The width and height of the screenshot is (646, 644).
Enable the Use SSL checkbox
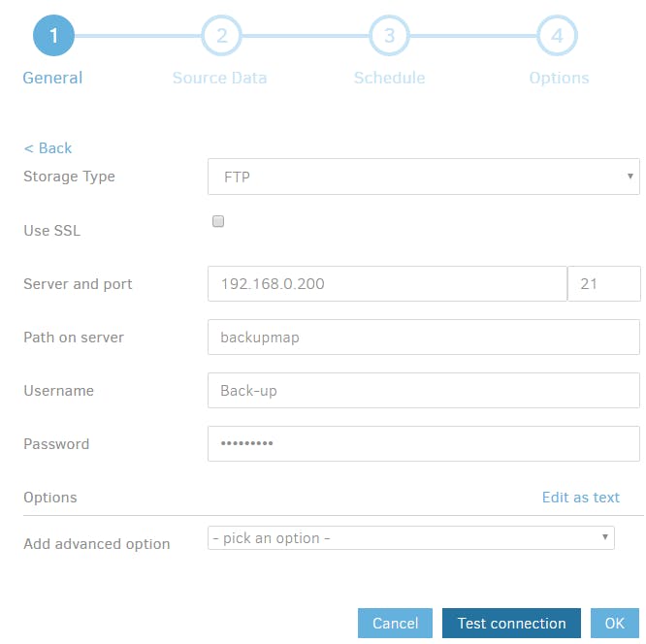(218, 221)
